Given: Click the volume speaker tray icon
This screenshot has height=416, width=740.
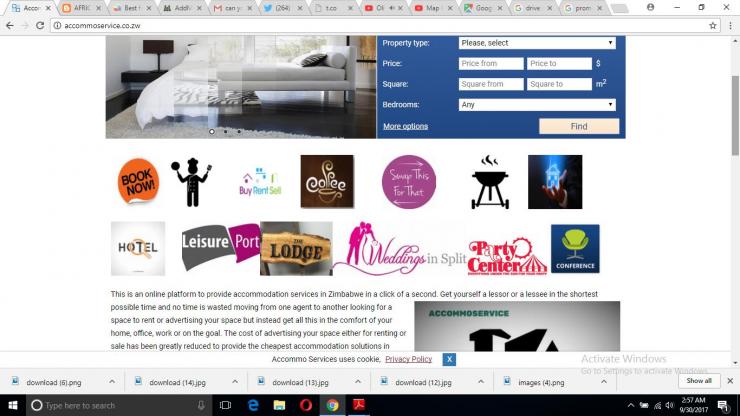Looking at the screenshot, I should tap(670, 405).
